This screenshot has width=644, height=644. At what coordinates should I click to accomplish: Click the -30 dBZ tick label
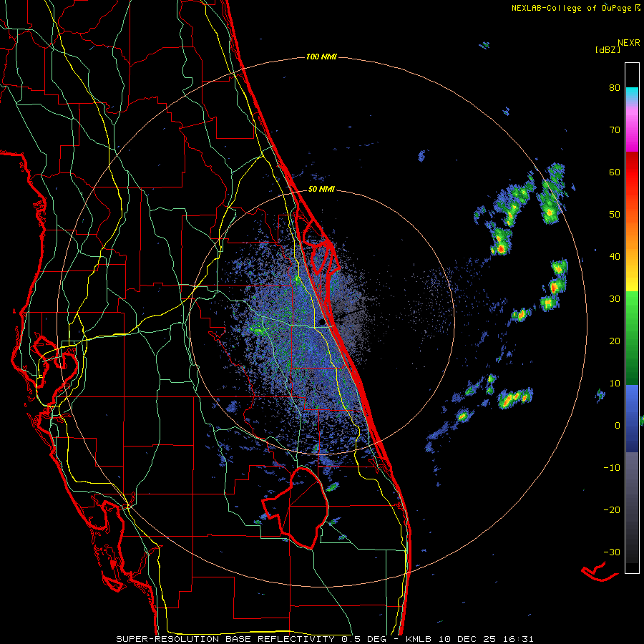(x=612, y=552)
